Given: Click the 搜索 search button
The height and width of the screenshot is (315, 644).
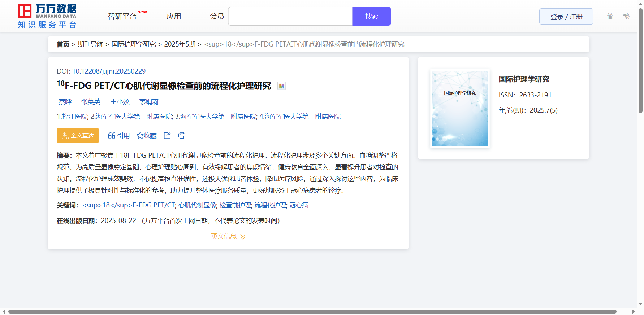Looking at the screenshot, I should pos(371,17).
